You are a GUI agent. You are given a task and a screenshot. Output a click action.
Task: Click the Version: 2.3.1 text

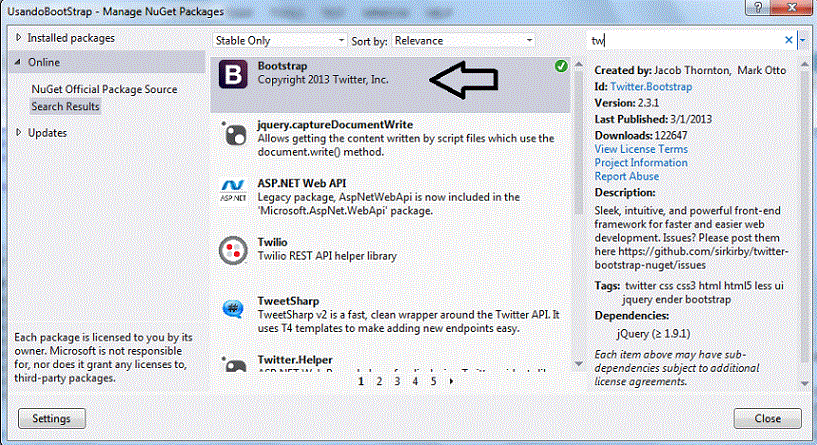(x=627, y=103)
